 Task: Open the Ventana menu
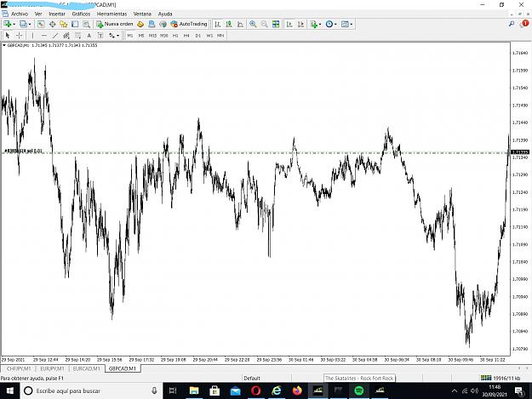point(142,14)
